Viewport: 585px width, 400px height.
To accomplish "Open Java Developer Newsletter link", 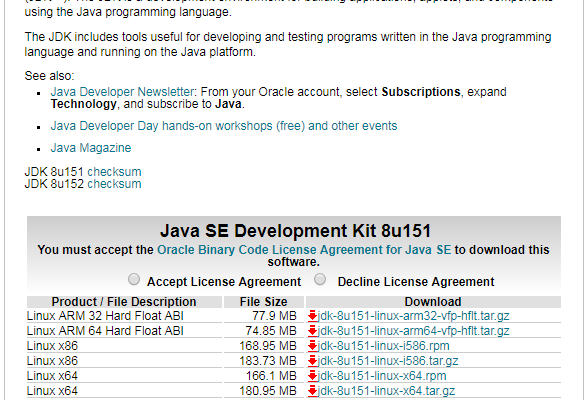I will [122, 92].
